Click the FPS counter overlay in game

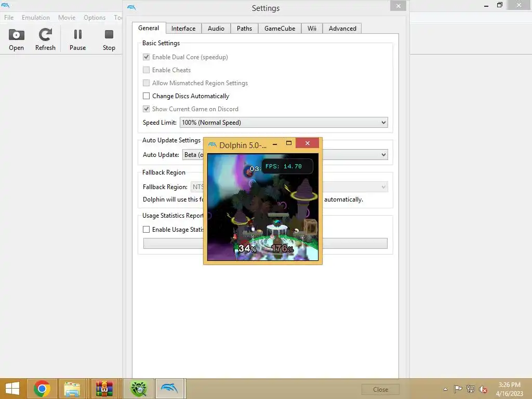point(287,166)
